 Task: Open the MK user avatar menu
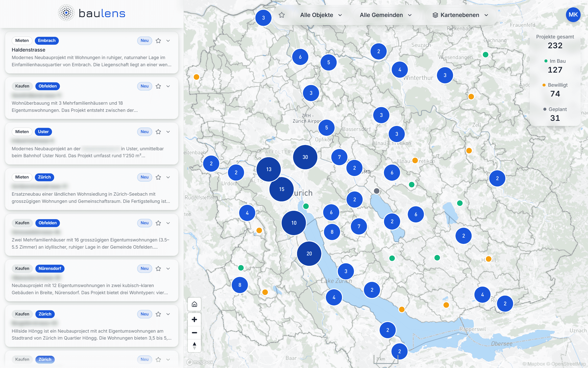[x=573, y=15]
